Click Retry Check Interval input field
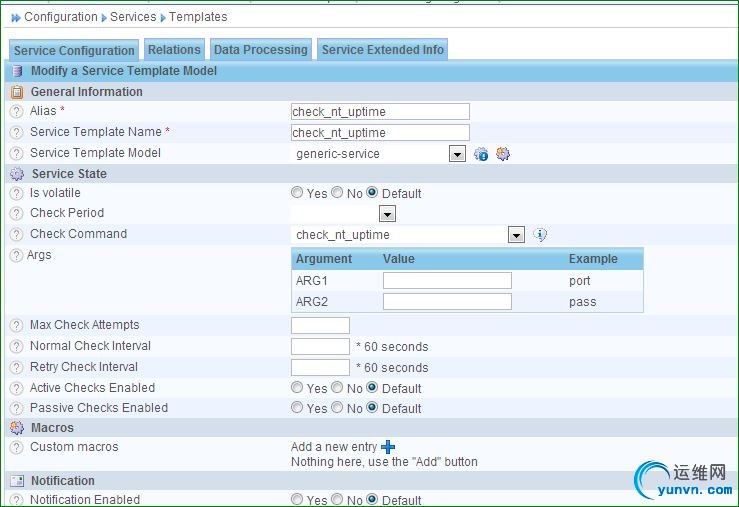The width and height of the screenshot is (739, 507). click(x=320, y=367)
